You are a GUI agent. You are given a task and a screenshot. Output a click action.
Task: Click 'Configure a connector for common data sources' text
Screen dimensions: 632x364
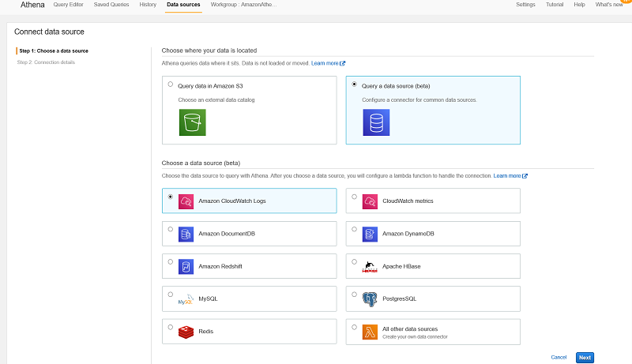[419, 99]
